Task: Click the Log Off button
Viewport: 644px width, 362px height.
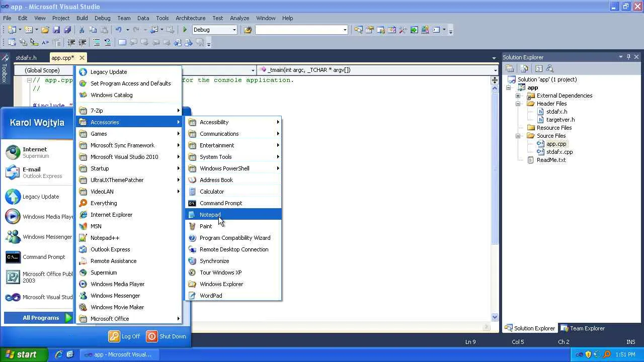Action: [124, 336]
